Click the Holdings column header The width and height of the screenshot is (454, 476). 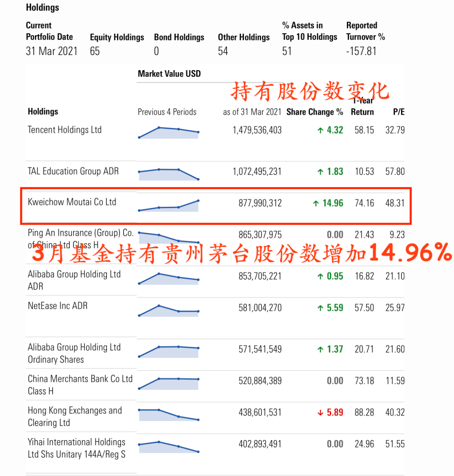pyautogui.click(x=43, y=111)
